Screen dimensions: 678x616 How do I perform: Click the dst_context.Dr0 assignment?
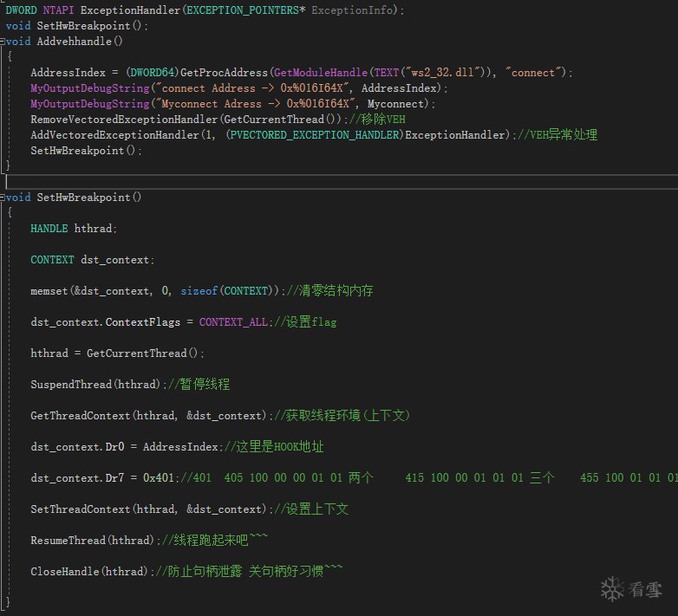(127, 447)
